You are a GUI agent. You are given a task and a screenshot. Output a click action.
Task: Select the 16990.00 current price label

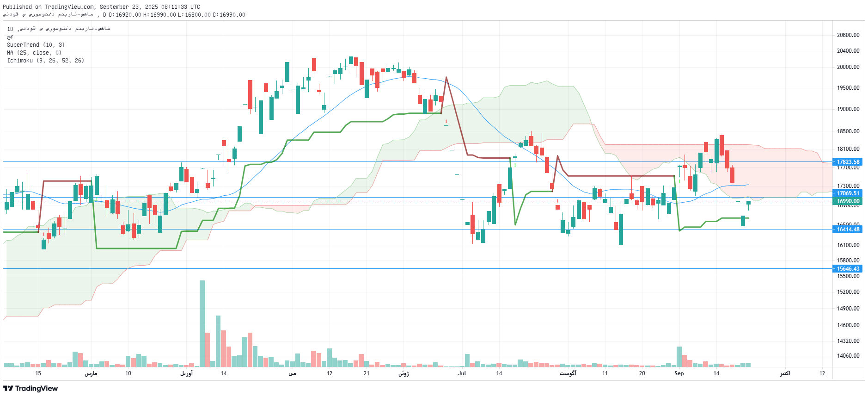click(x=848, y=201)
